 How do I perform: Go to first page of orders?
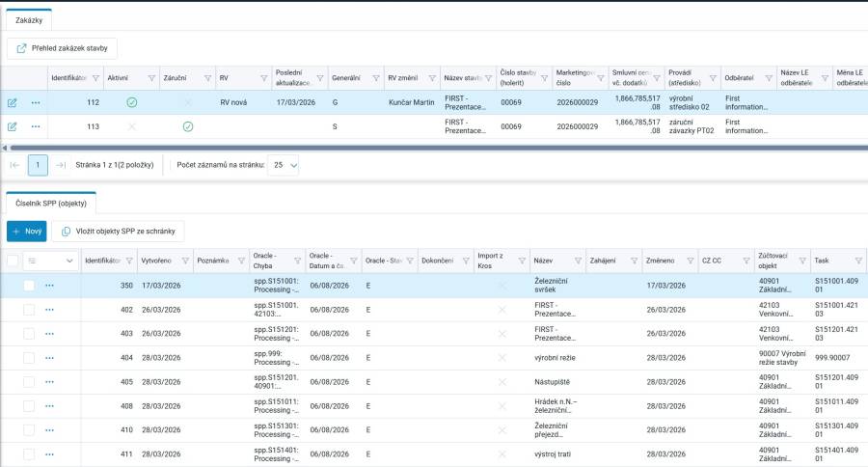(x=14, y=165)
